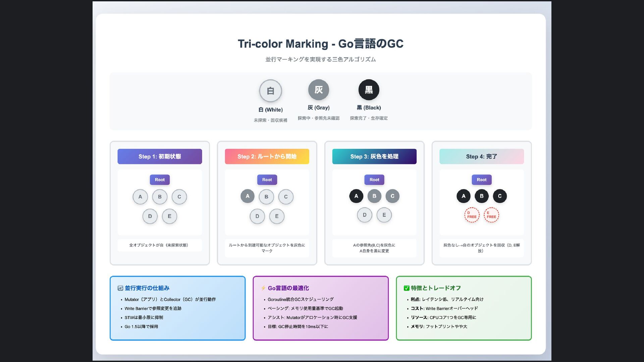Click the black 黒 legend circle
This screenshot has width=644, height=362.
[x=369, y=90]
